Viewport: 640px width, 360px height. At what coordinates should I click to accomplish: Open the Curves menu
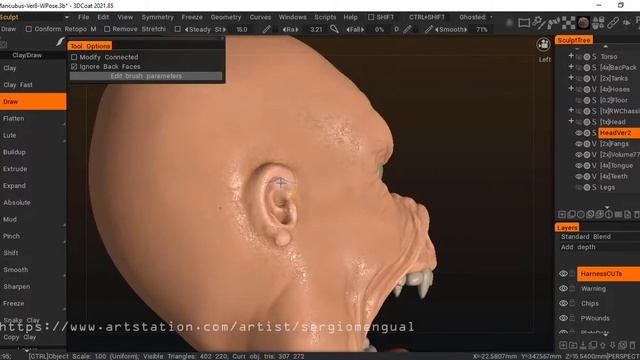pos(260,17)
